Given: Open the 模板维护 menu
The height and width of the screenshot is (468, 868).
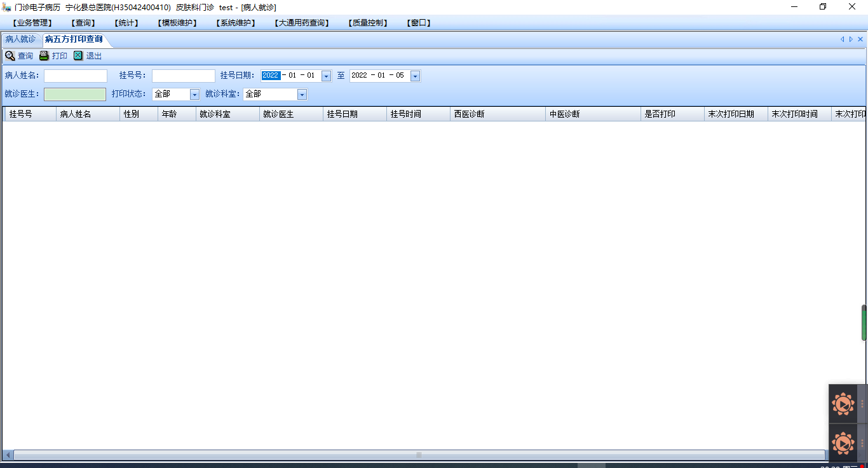Looking at the screenshot, I should (x=178, y=23).
